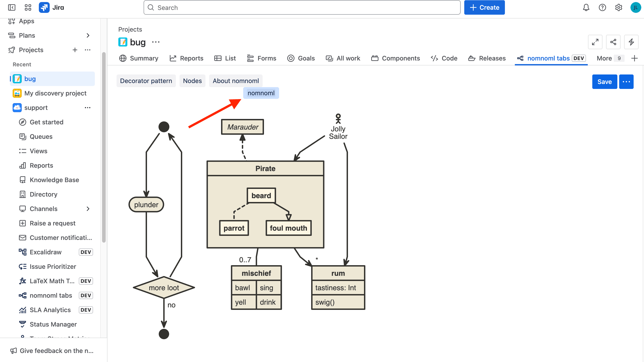Switch to the Summary tab
The width and height of the screenshot is (644, 362).
(139, 58)
